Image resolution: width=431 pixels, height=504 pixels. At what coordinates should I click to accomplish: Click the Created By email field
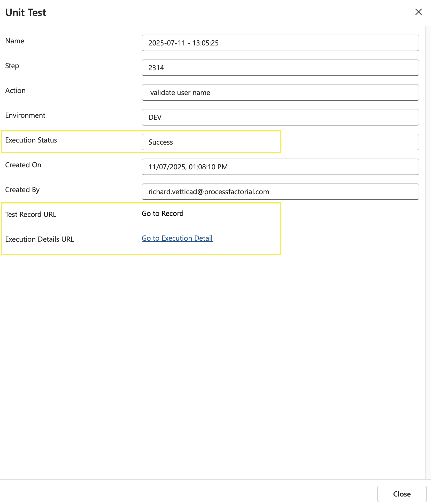tap(280, 192)
